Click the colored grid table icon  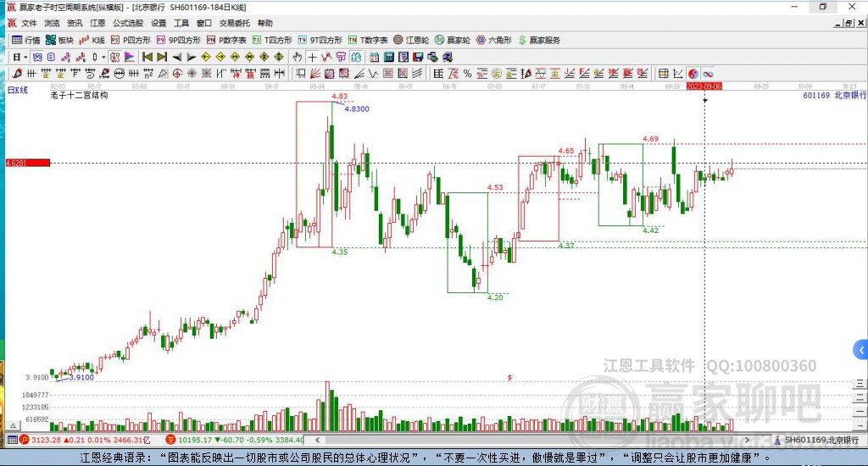pos(663,74)
